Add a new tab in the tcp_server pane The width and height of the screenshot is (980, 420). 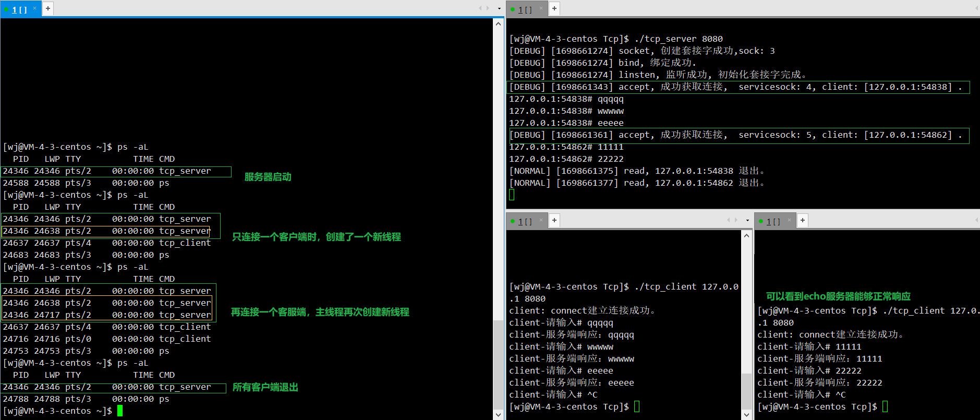pyautogui.click(x=554, y=8)
